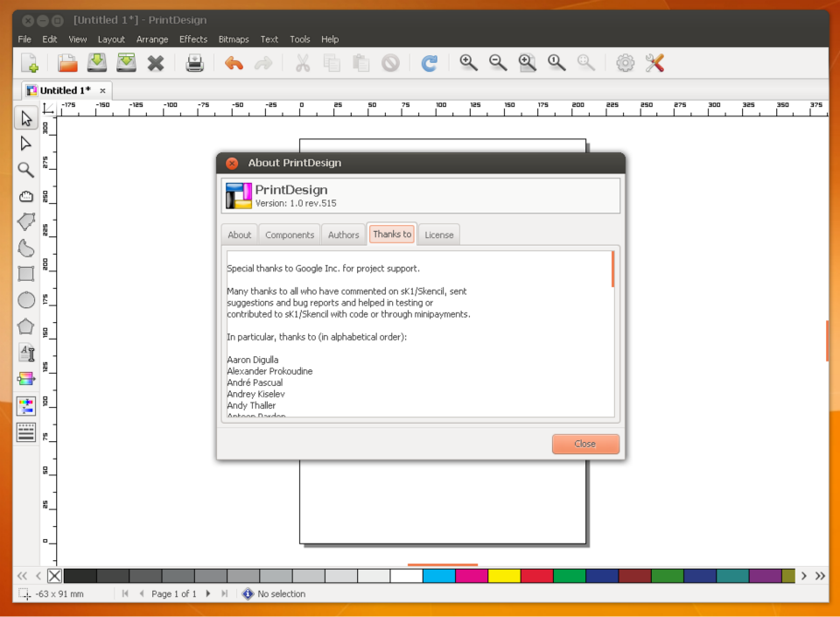This screenshot has width=840, height=617.
Task: Click the Zoom to page icon
Action: 527,63
